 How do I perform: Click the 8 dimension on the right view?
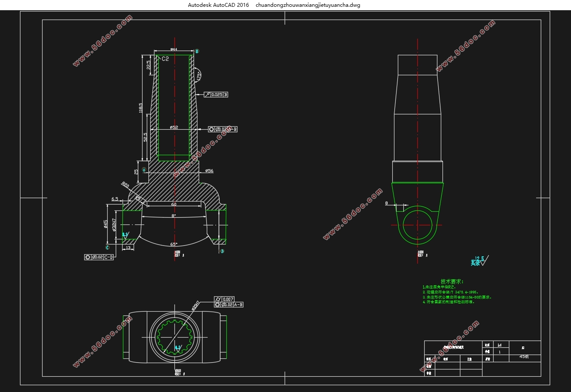[387, 203]
